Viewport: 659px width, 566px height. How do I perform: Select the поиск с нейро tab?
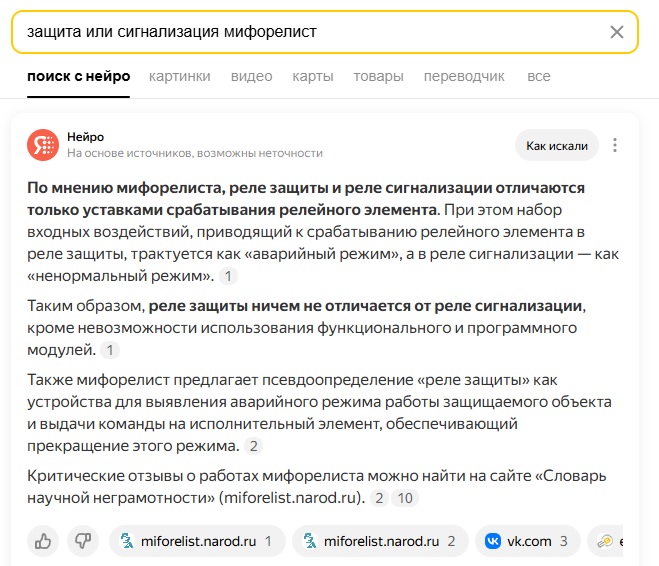tap(79, 76)
